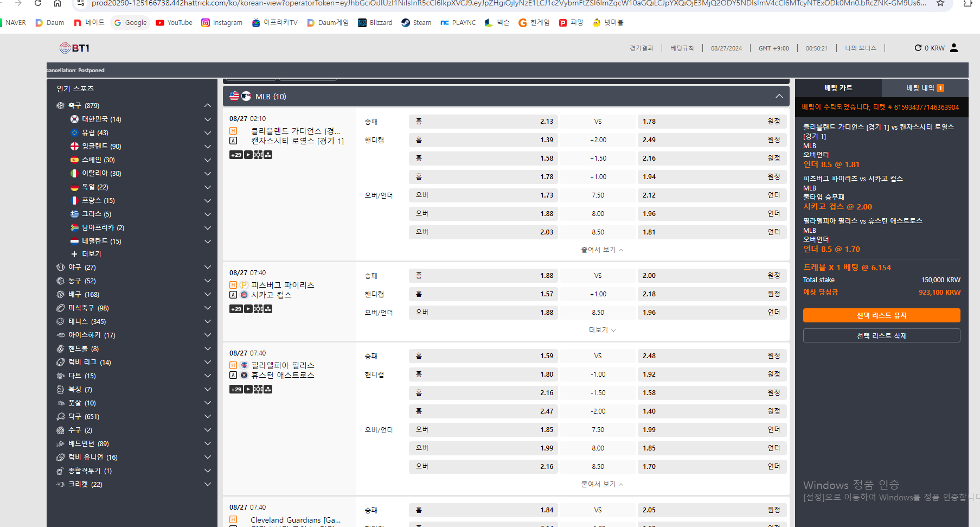Switch to the 베팅 카트 tab

coord(838,88)
